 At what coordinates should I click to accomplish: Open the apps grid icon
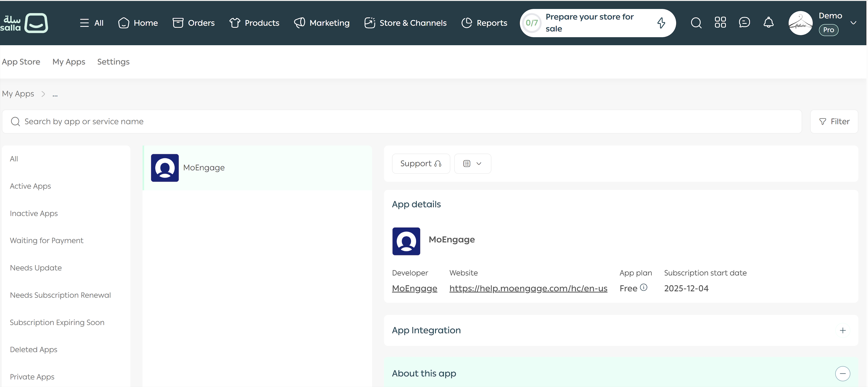pos(720,23)
